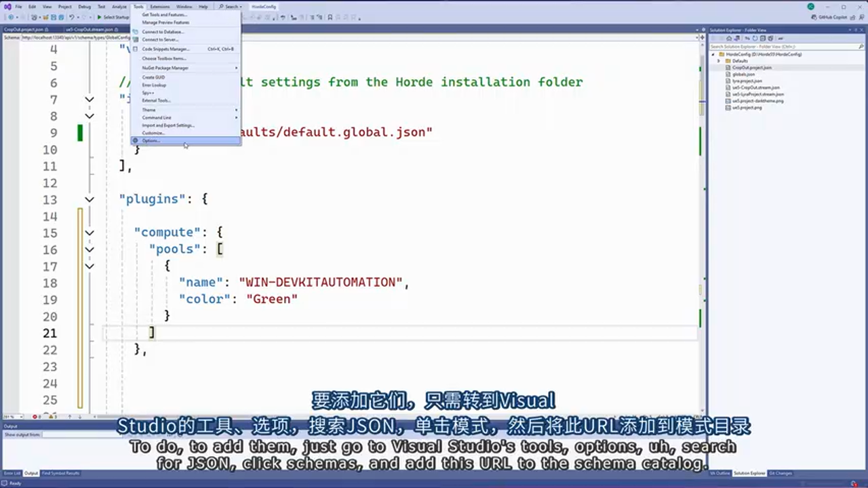Collapse all folders using Solution Explorer toolbar icon
The image size is (868, 488).
tap(763, 39)
